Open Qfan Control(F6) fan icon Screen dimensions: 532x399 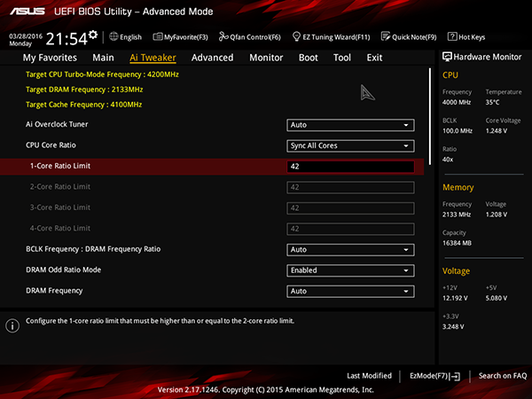[x=223, y=36]
